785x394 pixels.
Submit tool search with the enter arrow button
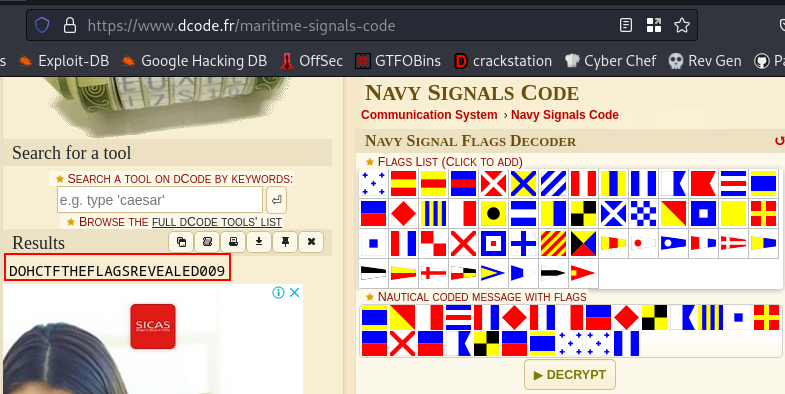point(276,200)
